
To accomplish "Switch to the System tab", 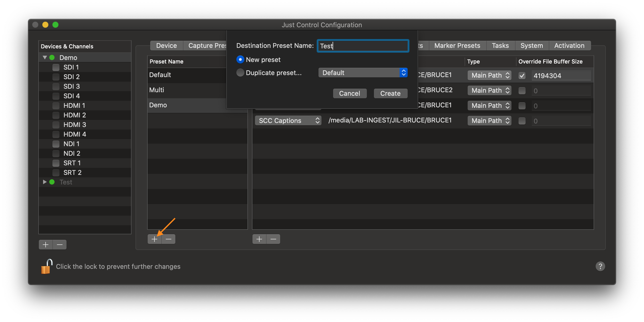I will (532, 46).
